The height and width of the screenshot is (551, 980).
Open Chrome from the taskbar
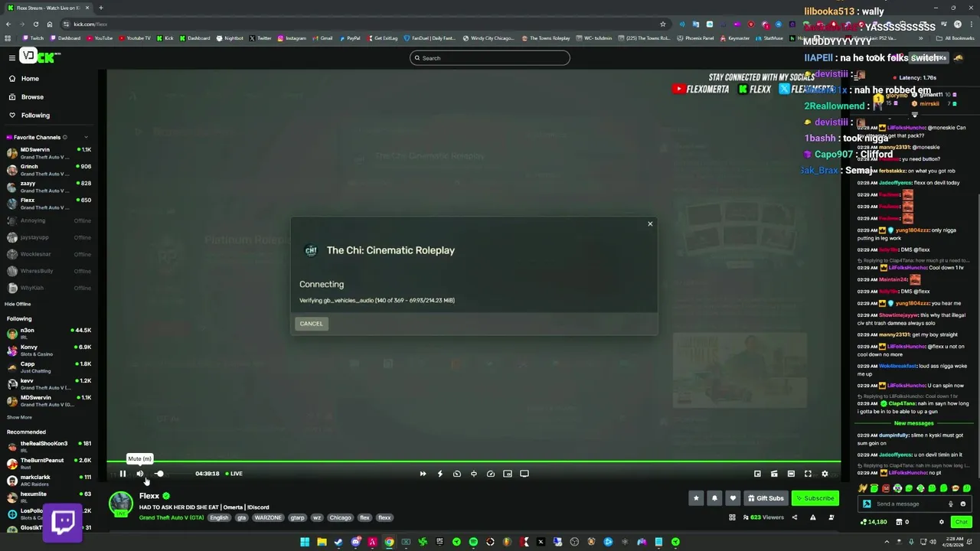coord(389,542)
